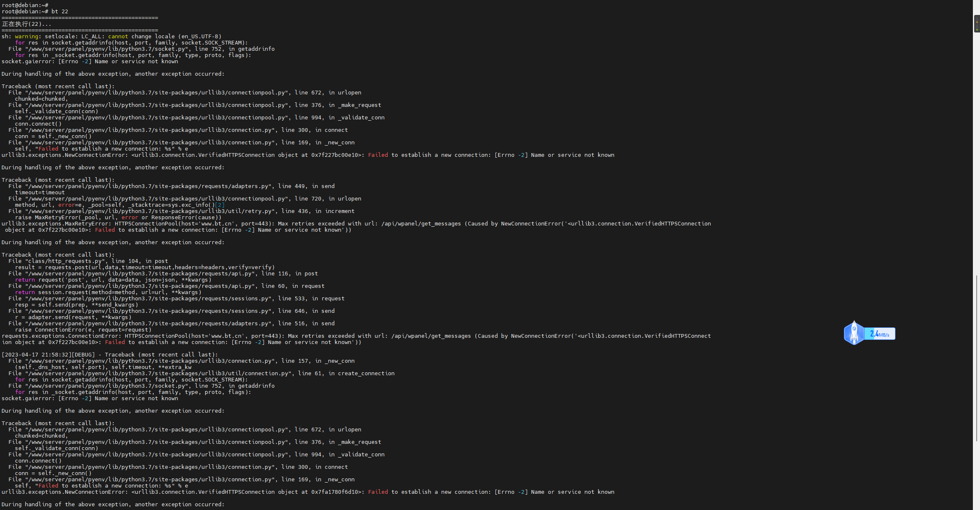Click the blue [2] after sys.exc_info()
The image size is (980, 510).
[x=220, y=205]
